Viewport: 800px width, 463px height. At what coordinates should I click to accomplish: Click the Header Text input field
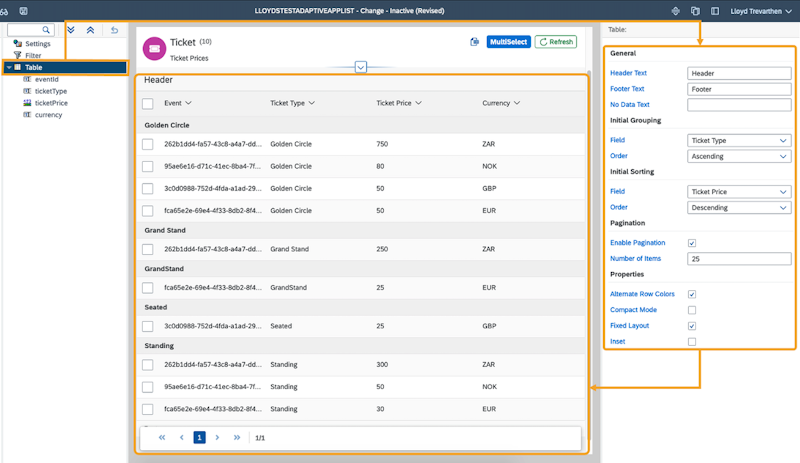point(739,74)
